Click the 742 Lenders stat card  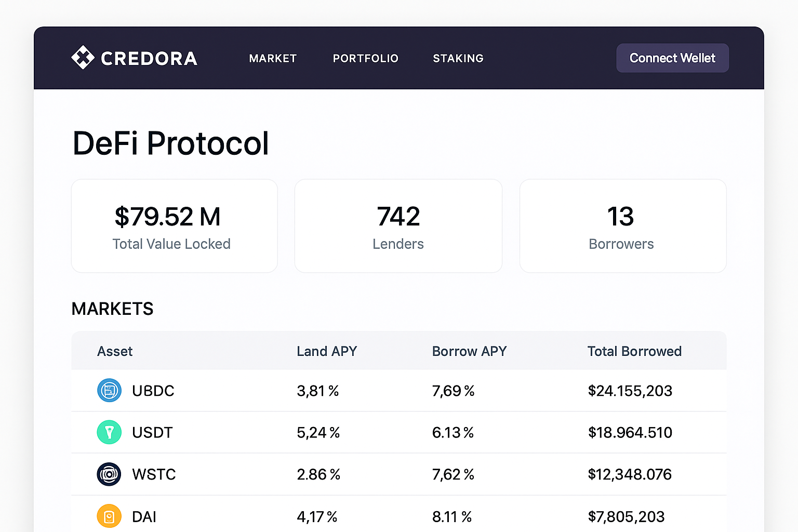pyautogui.click(x=398, y=226)
